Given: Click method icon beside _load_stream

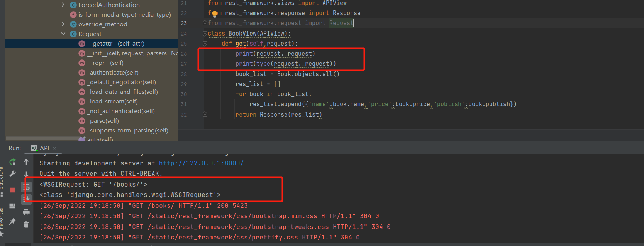Looking at the screenshot, I should pyautogui.click(x=82, y=102).
